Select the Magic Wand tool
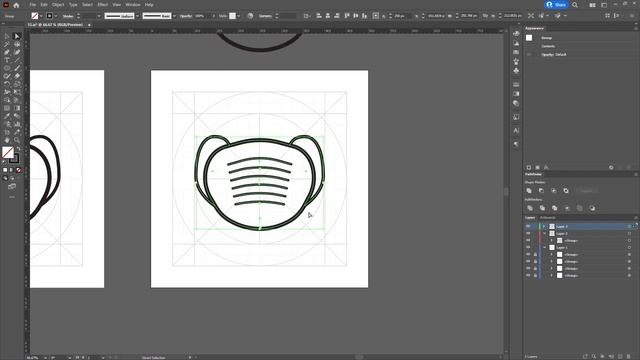640x360 pixels. click(7, 44)
